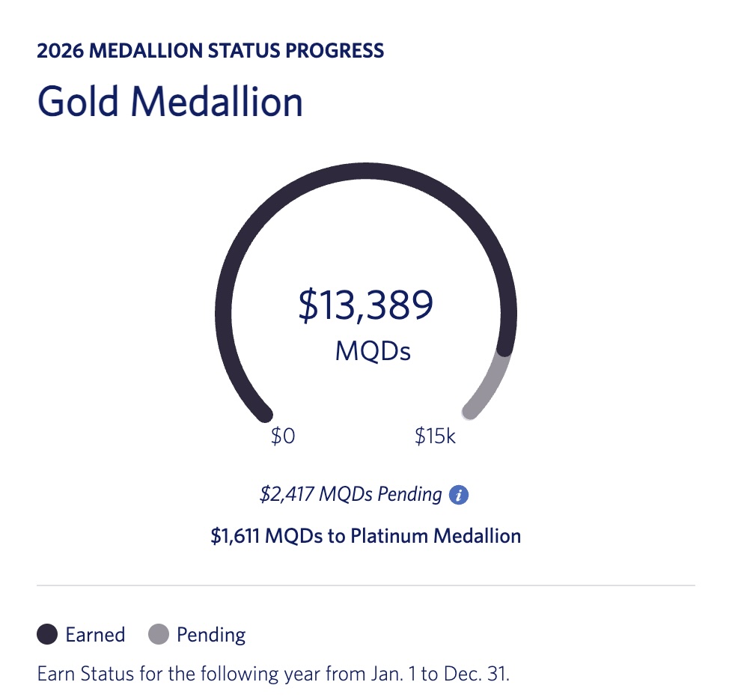Open "$1,611 MQDs to Platinum Medallion" text
Image resolution: width=735 pixels, height=700 pixels.
tap(365, 536)
